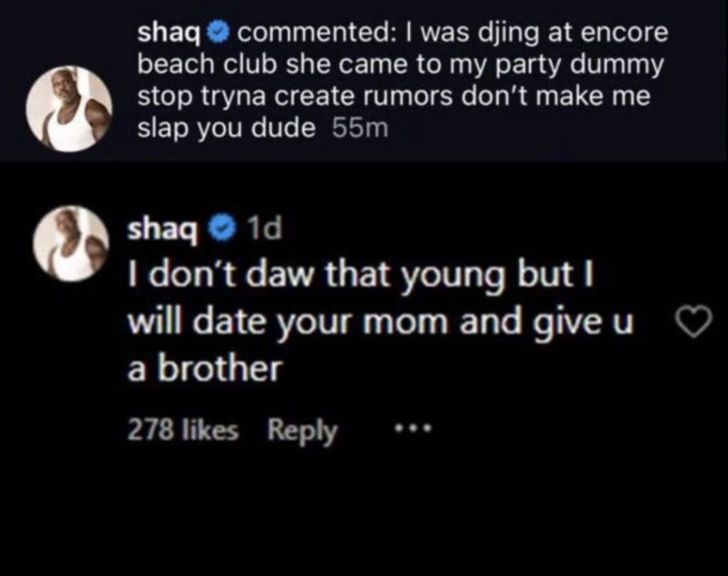Click the "beach club she came" notification line

coord(400,65)
